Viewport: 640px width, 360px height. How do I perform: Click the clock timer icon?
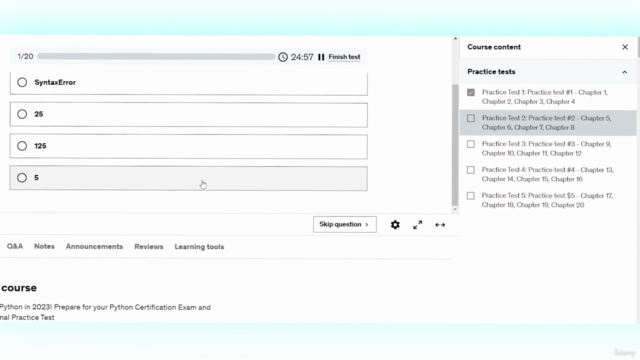pos(283,57)
